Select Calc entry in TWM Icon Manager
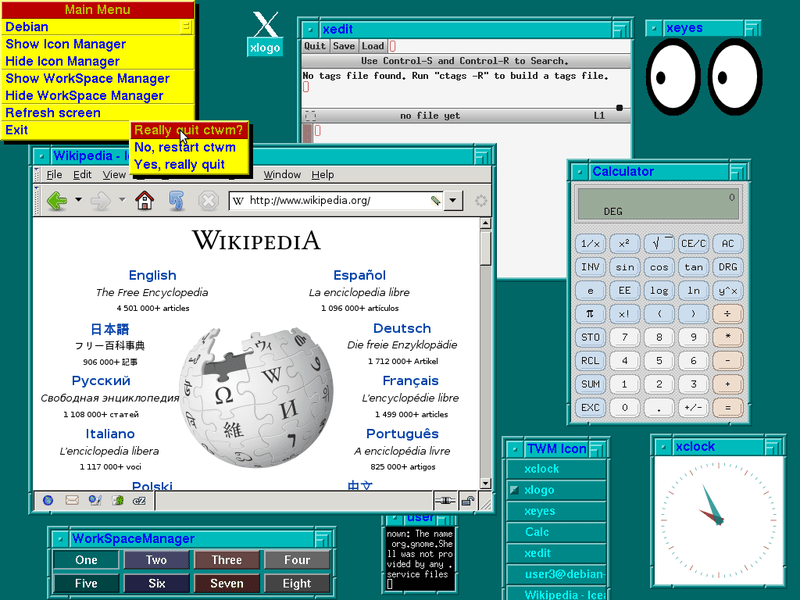The width and height of the screenshot is (800, 600). point(557,532)
